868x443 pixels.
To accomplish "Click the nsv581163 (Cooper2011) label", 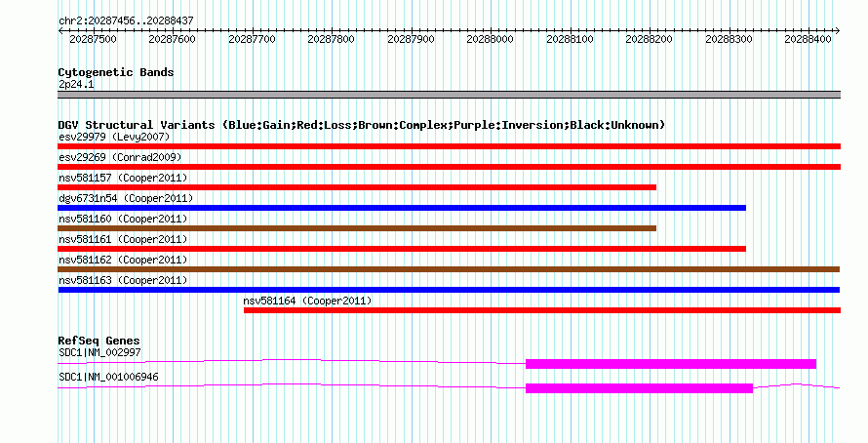I will (x=123, y=280).
